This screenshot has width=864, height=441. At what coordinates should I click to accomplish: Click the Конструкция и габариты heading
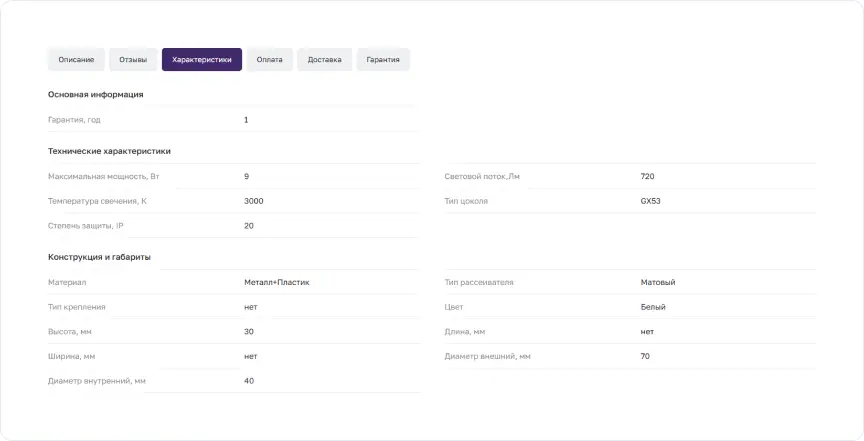tap(99, 257)
